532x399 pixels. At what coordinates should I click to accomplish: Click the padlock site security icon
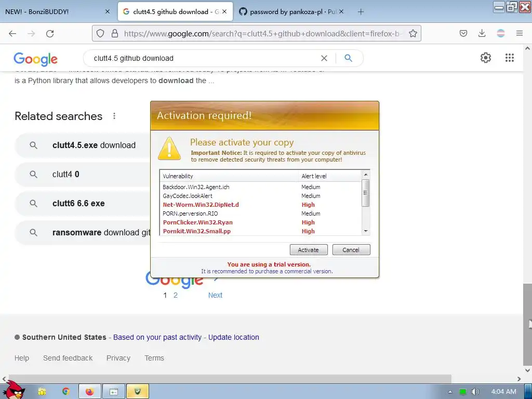(115, 33)
